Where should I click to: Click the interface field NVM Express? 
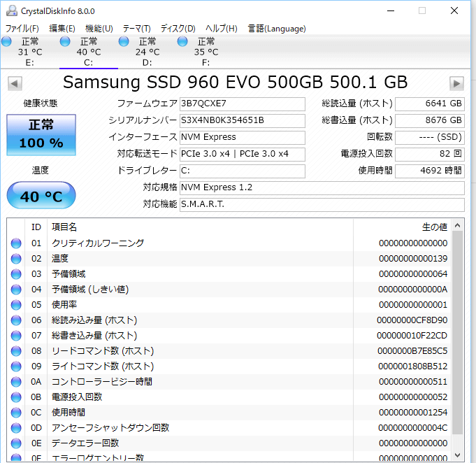(243, 137)
